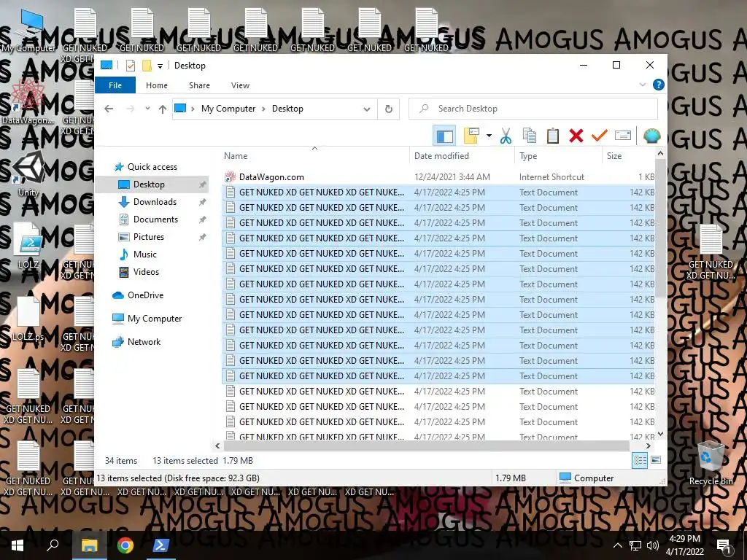Screen dimensions: 747x560
Task: Cut selected files with the scissors icon
Action: pos(506,136)
